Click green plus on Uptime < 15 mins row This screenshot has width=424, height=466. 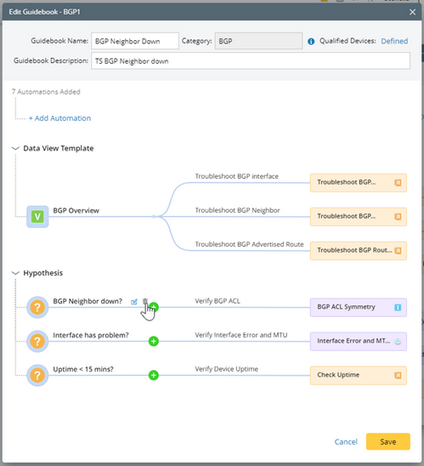click(x=153, y=375)
